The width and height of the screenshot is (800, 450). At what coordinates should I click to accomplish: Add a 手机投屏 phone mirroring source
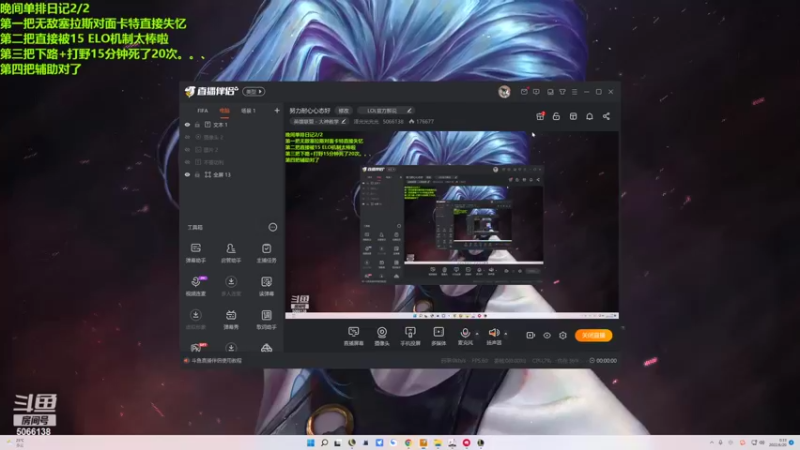(410, 336)
